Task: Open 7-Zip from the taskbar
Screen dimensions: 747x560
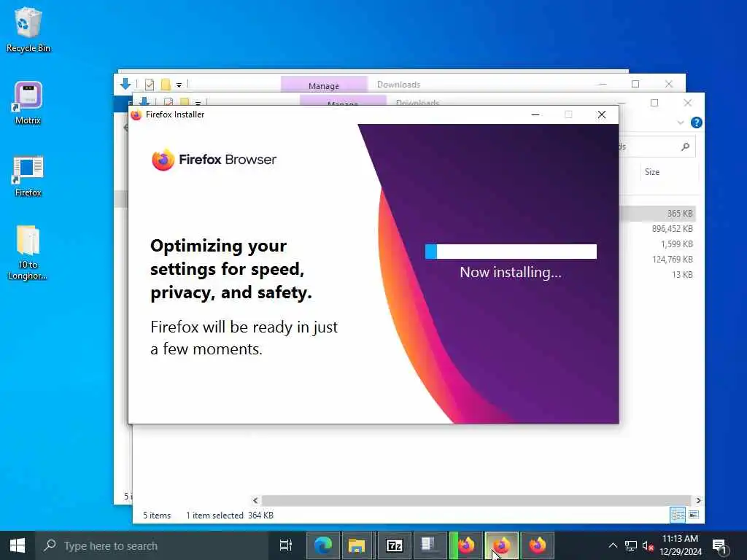Action: [395, 545]
